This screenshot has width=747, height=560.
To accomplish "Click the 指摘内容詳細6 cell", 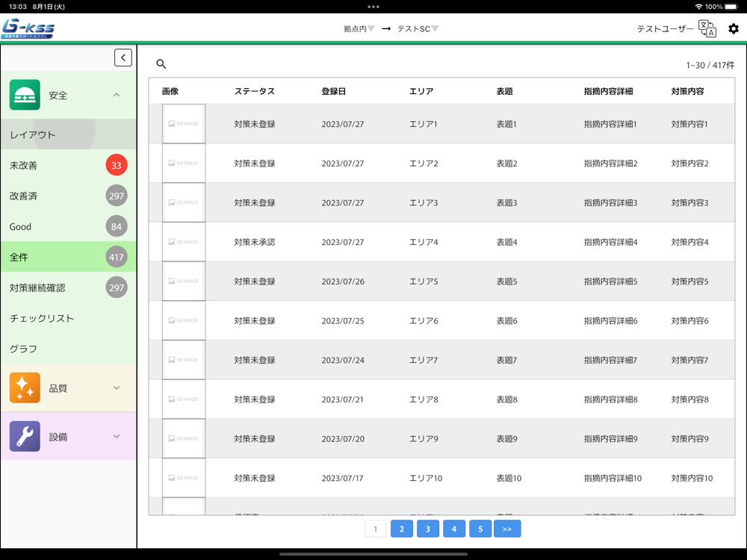I will point(611,321).
